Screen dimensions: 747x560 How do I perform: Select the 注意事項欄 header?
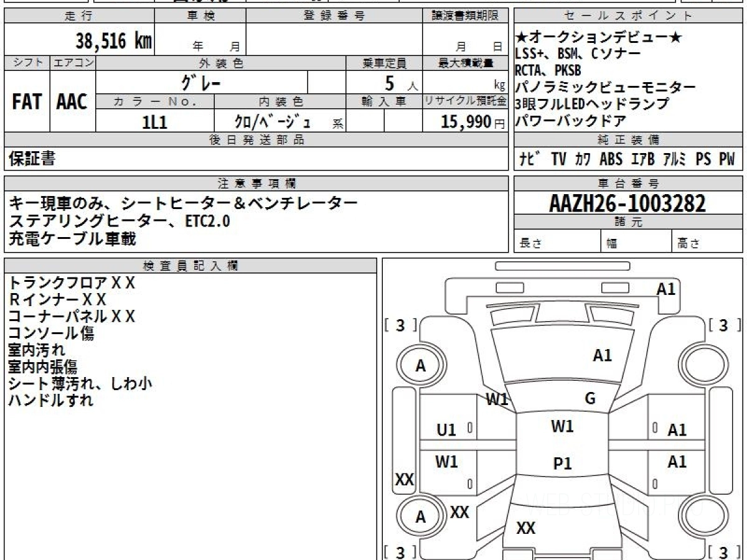256,184
